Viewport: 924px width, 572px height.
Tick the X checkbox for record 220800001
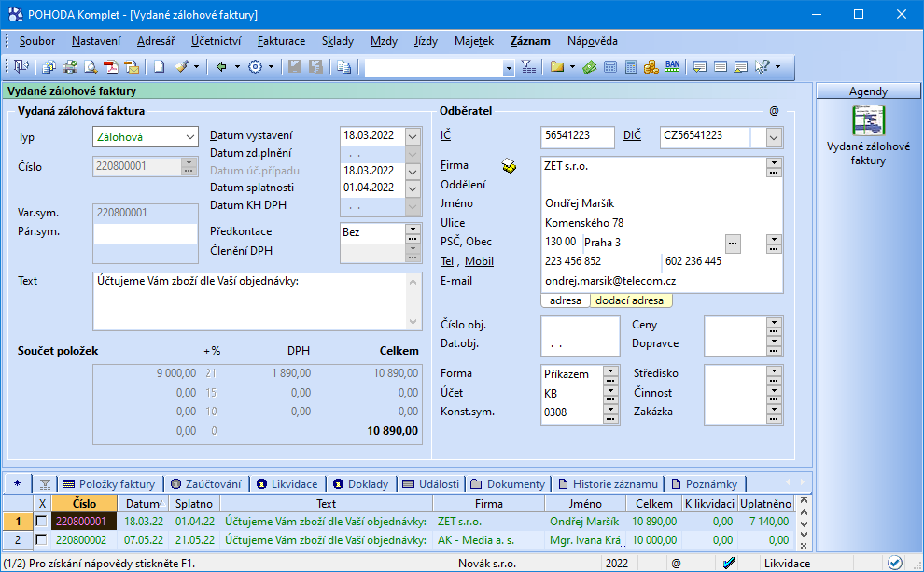click(x=41, y=522)
